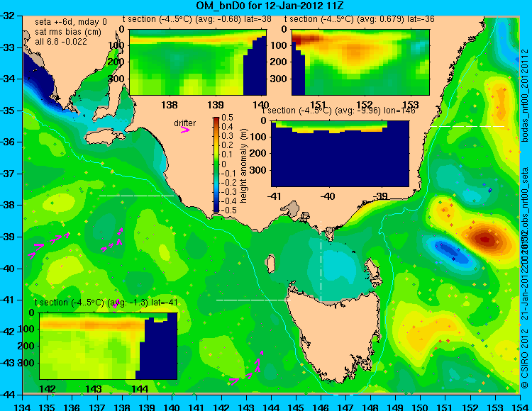
Task: Click the vertical 'bodas_nrt00_20120112' label
Action: [x=525, y=96]
